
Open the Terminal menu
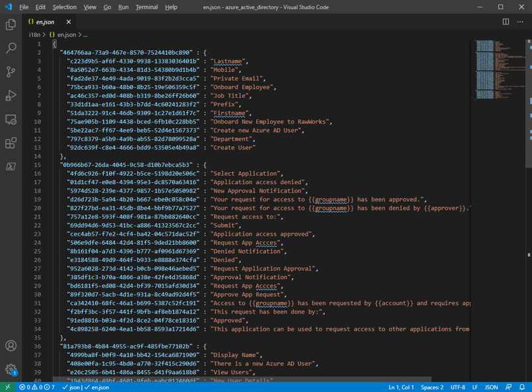147,7
